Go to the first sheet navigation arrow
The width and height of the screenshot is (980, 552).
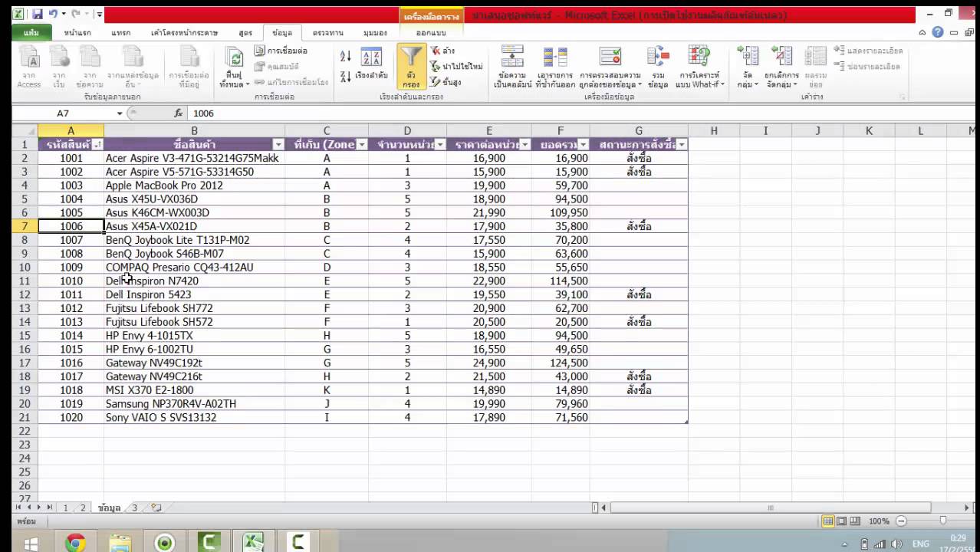pos(18,508)
